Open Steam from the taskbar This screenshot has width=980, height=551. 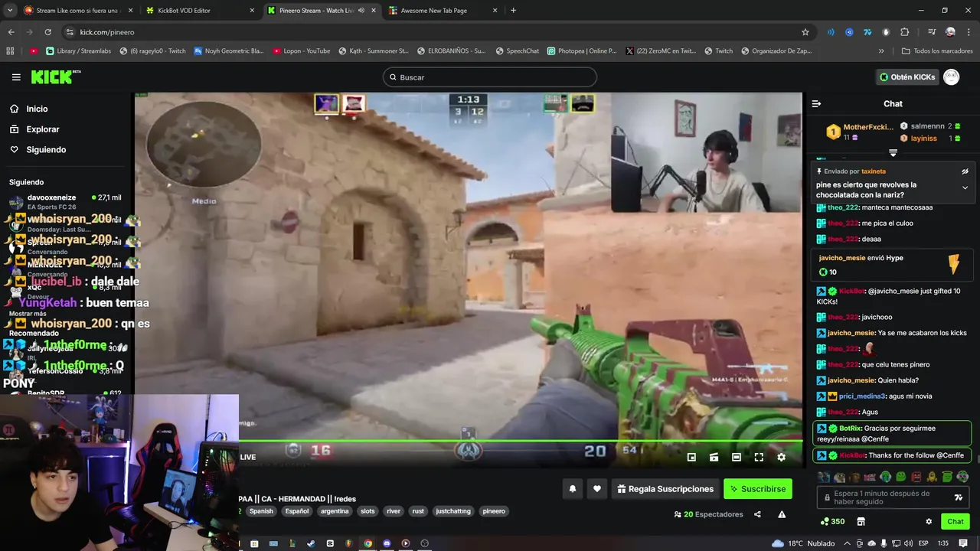click(x=311, y=543)
